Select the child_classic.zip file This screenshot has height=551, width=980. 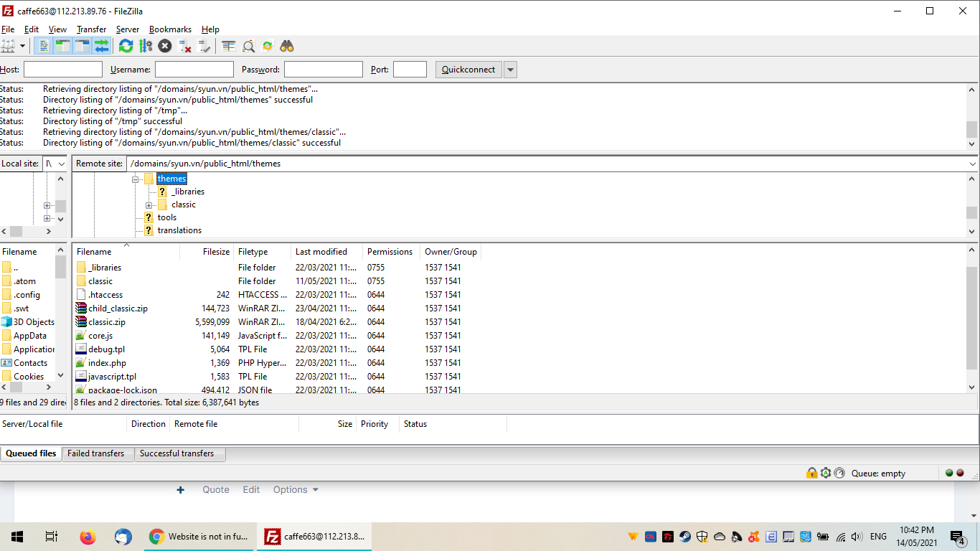pyautogui.click(x=118, y=309)
